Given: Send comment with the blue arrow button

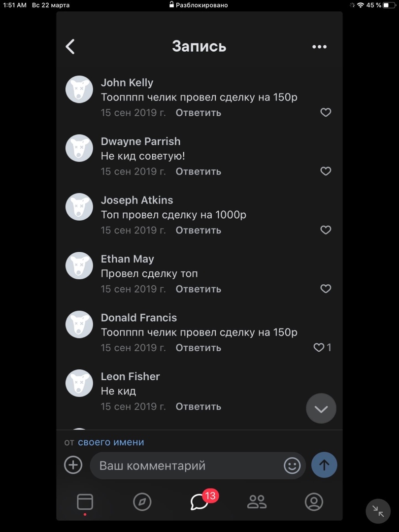Looking at the screenshot, I should (x=324, y=465).
